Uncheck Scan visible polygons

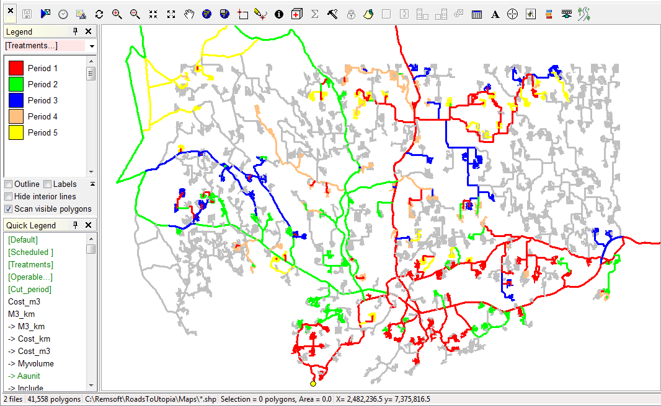(8, 209)
